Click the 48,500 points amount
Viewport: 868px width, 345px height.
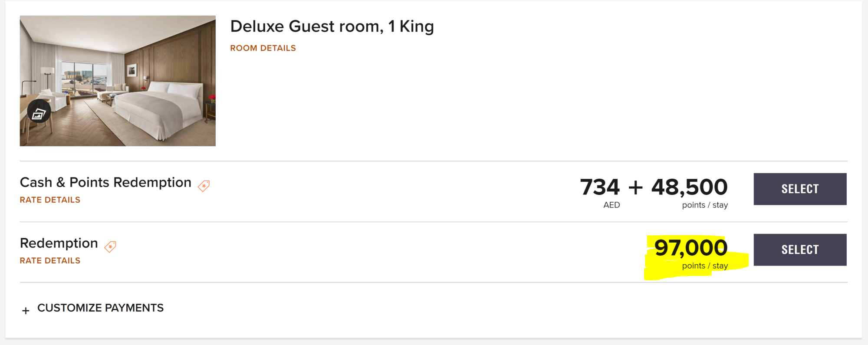pyautogui.click(x=689, y=187)
